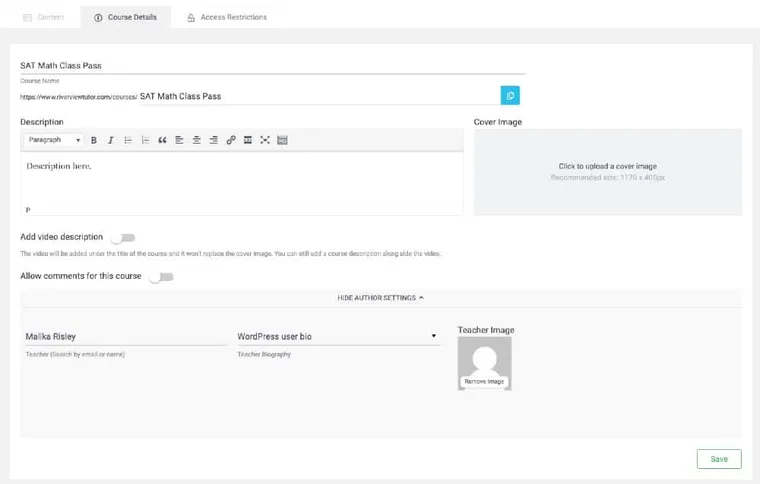This screenshot has width=760, height=484.
Task: Remove the teacher image
Action: coord(484,382)
